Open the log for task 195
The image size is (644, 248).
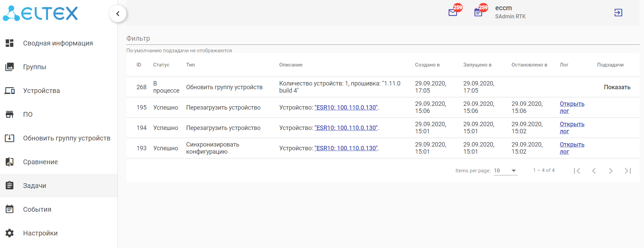(572, 107)
